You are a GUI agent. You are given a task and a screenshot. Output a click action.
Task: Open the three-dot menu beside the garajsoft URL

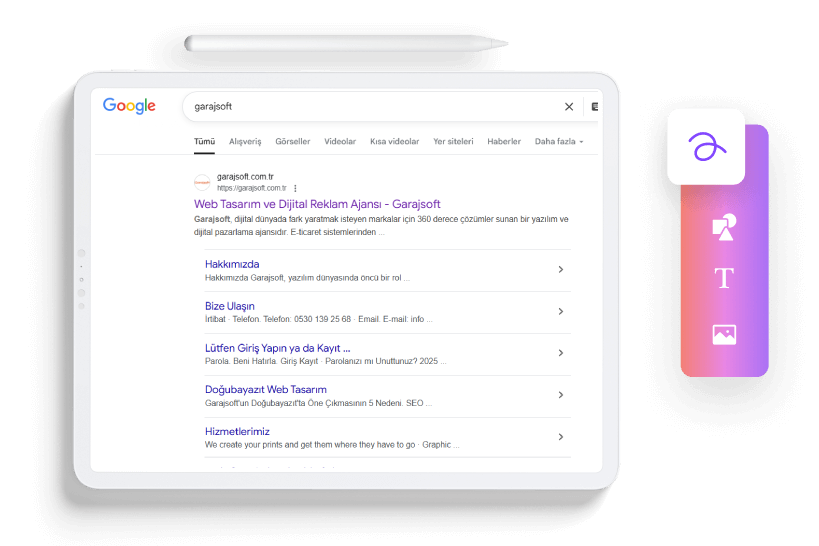(295, 188)
